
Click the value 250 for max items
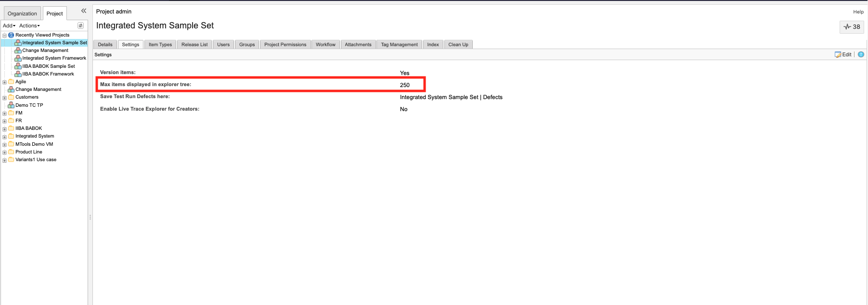pyautogui.click(x=405, y=85)
